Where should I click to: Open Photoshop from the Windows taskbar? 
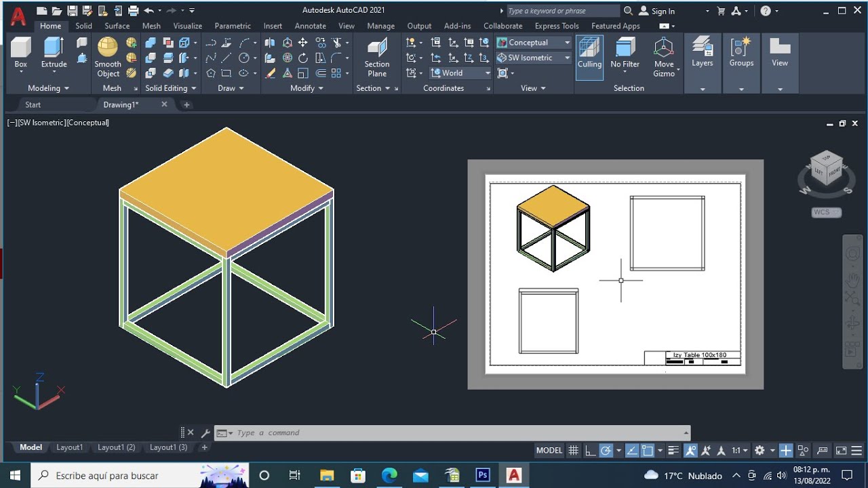click(483, 475)
